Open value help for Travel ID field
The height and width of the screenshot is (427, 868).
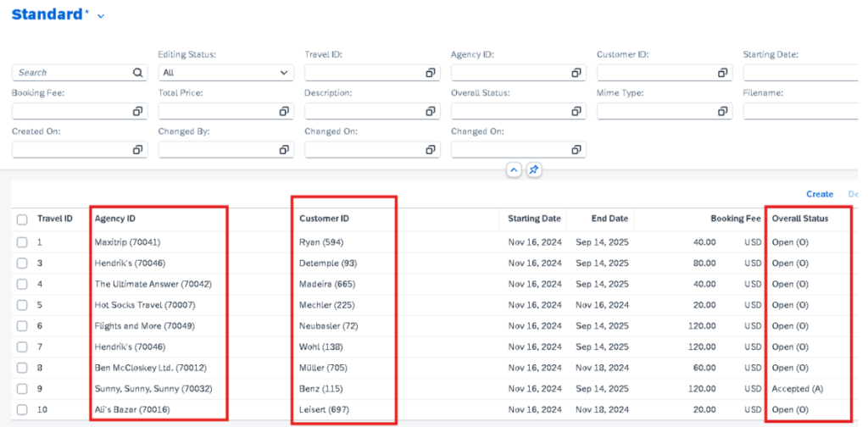coord(431,73)
